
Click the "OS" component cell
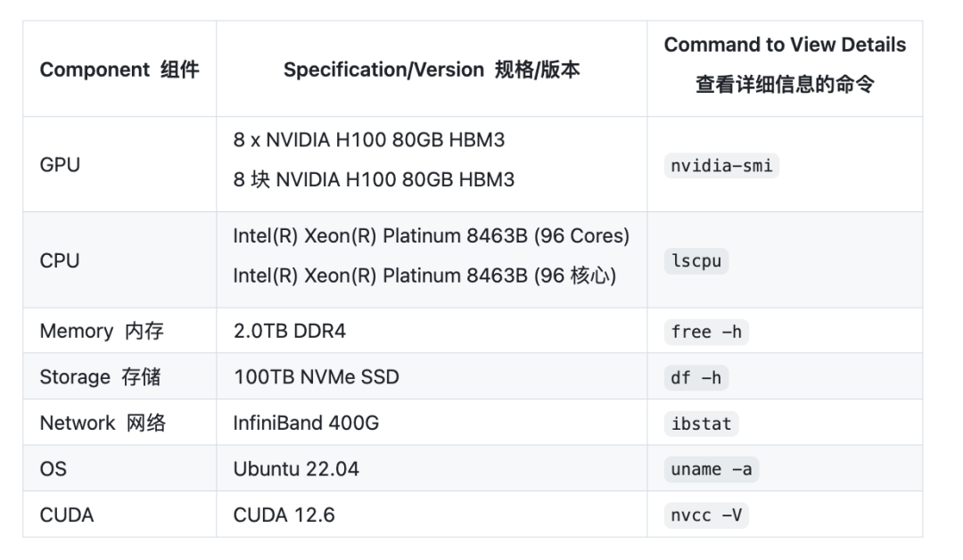(x=53, y=469)
